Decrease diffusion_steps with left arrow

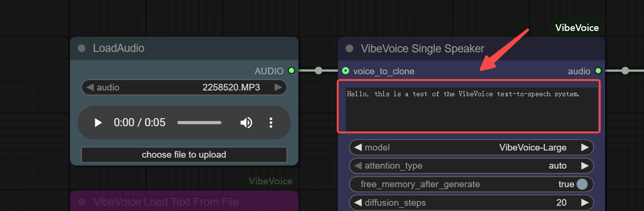click(358, 202)
